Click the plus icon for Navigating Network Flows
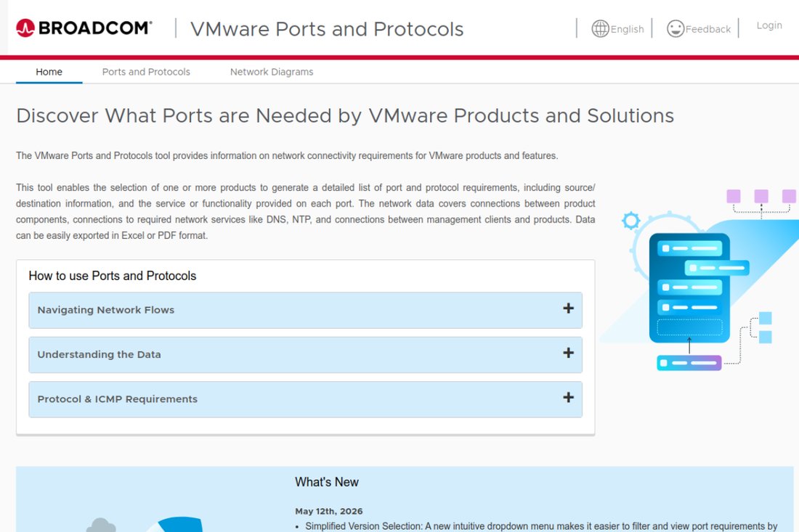Screen dimensions: 799x532 pyautogui.click(x=568, y=308)
